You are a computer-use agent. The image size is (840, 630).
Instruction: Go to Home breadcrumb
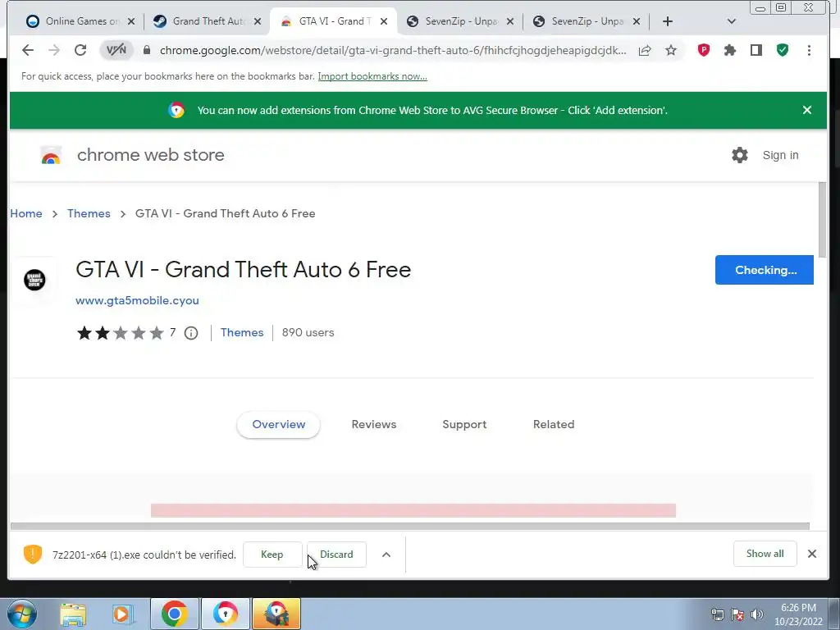click(x=26, y=213)
